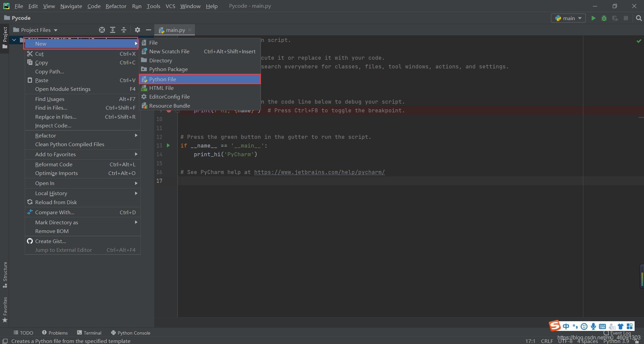Choose Python File from New submenu
Screen dimensions: 644x344
click(200, 79)
